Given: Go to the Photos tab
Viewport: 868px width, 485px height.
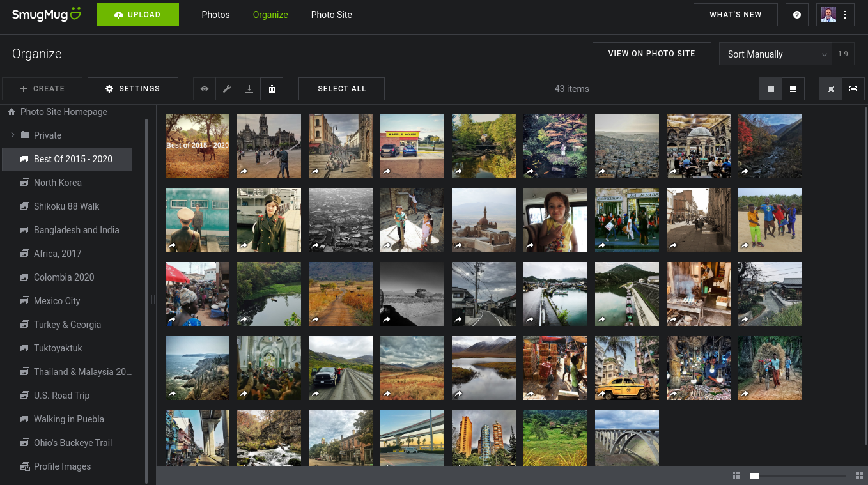Looking at the screenshot, I should pyautogui.click(x=215, y=15).
